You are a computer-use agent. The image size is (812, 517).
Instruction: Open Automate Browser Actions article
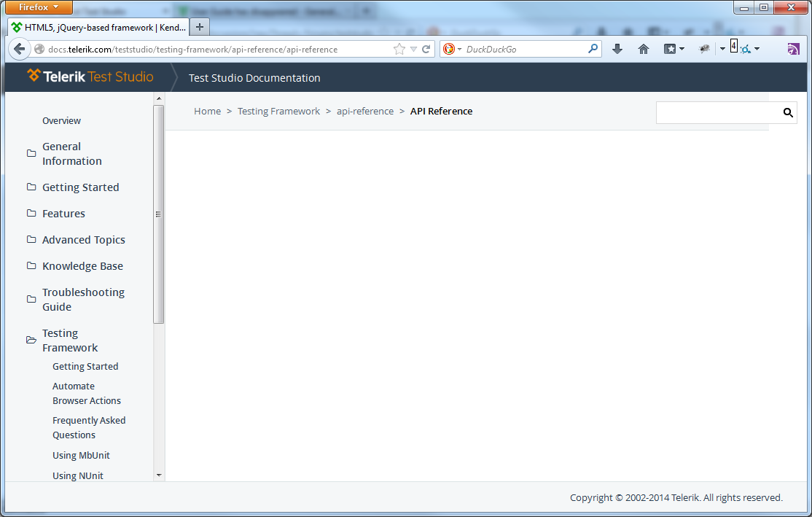pos(87,393)
